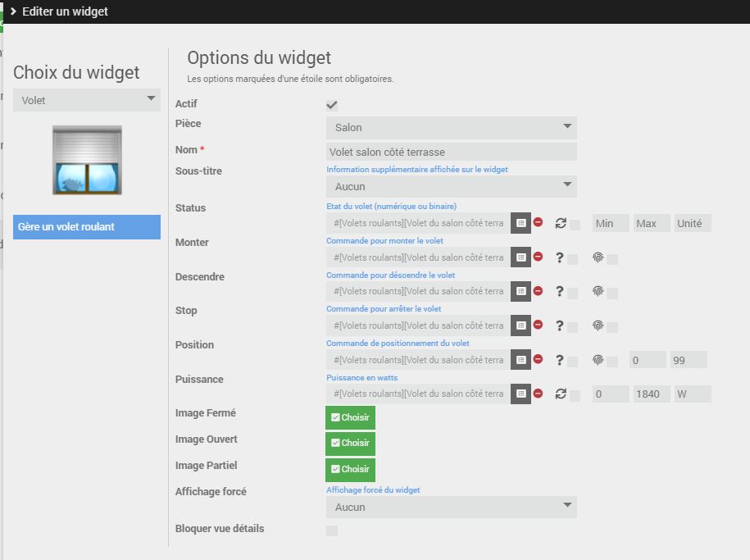This screenshot has height=560, width=750.
Task: Open command picker for Descendre row
Action: click(520, 291)
